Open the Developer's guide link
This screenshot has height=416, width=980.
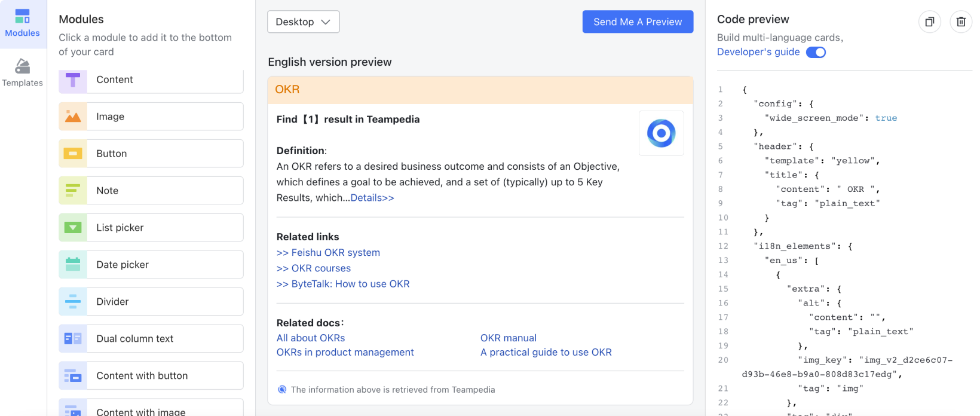point(758,52)
